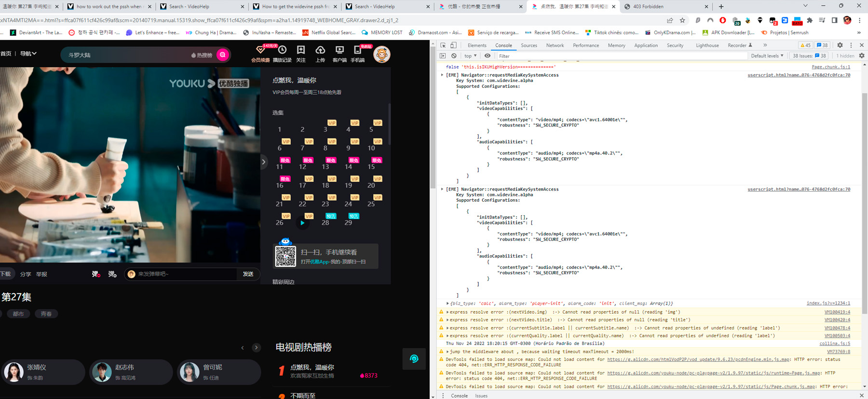This screenshot has height=399, width=868.
Task: Open danmaku settings with the second 弹 icon
Action: tap(112, 274)
